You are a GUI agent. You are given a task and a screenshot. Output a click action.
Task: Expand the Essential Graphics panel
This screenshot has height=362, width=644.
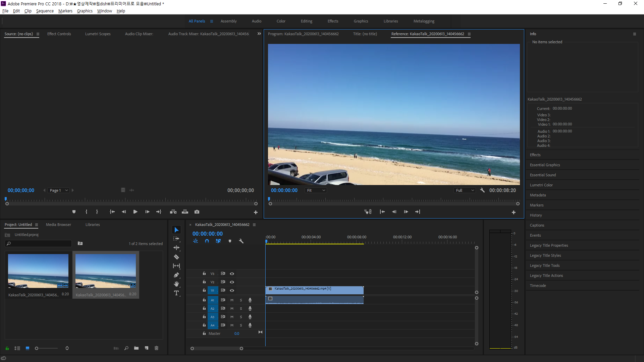(x=545, y=165)
